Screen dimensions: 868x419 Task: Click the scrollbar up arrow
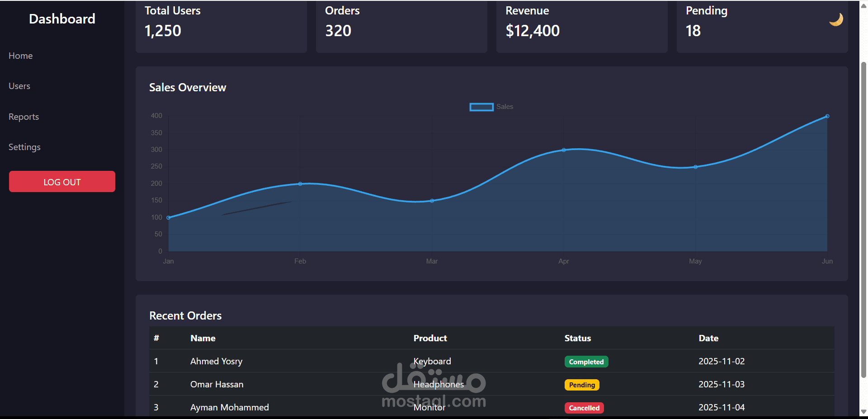pyautogui.click(x=863, y=5)
